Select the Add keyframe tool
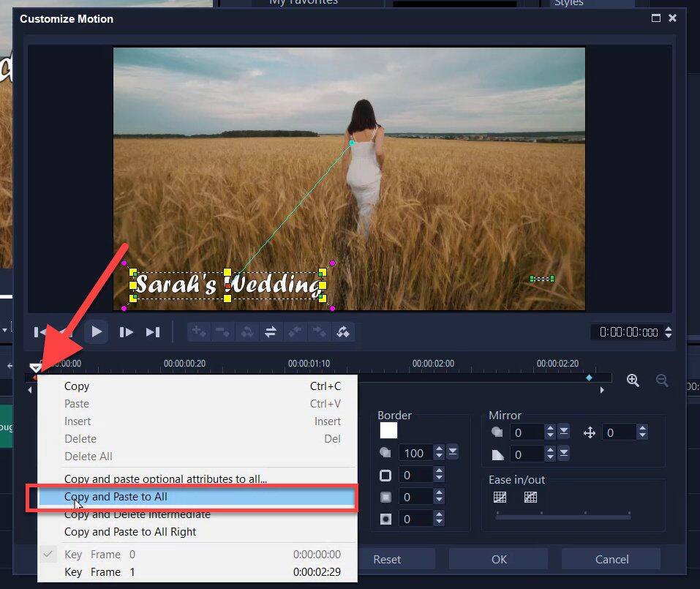Viewport: 700px width, 589px height. [x=198, y=332]
